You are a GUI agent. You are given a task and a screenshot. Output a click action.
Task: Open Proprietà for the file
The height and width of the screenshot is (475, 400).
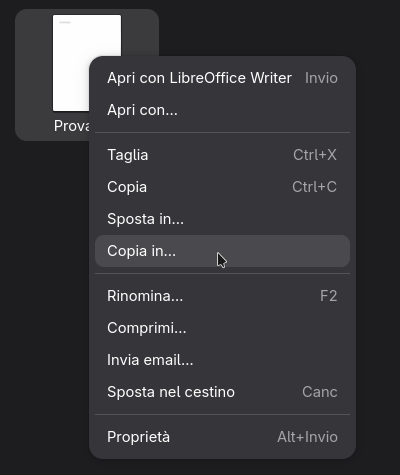coord(222,437)
